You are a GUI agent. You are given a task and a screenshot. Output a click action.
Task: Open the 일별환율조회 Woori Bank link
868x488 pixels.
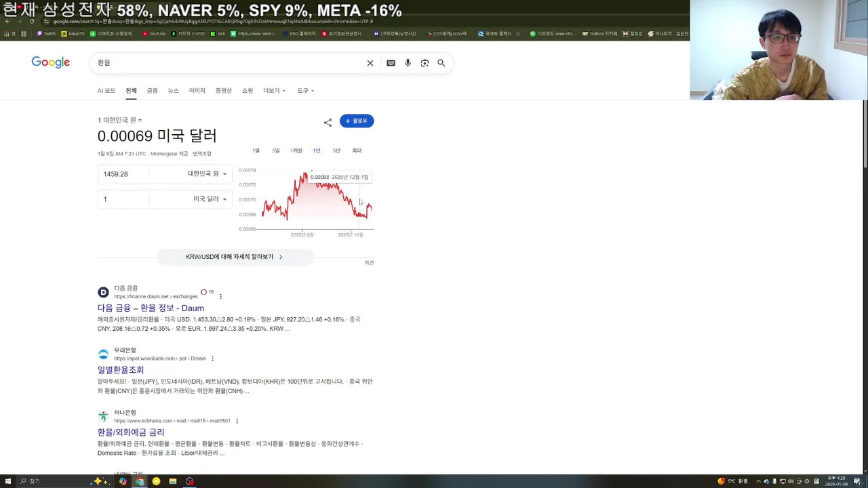click(121, 370)
